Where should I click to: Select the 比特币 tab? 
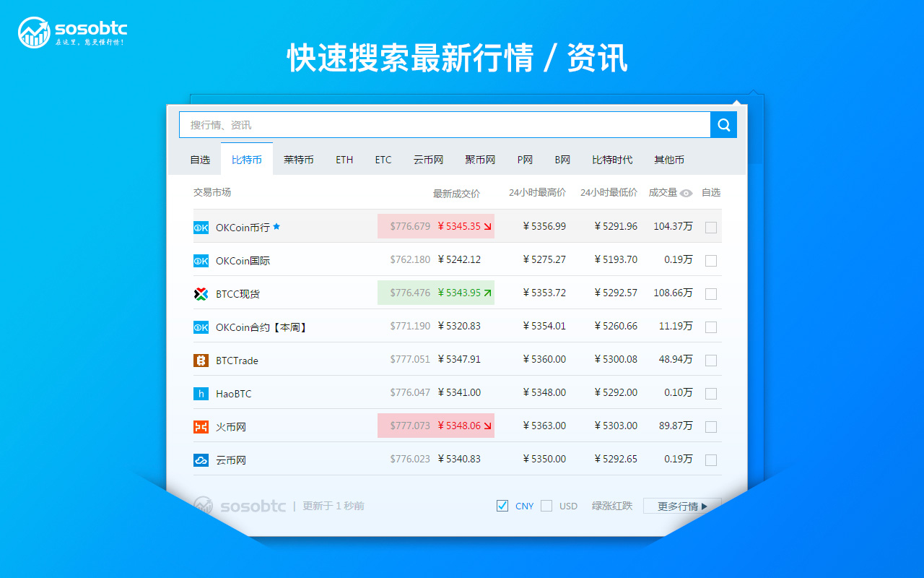pos(247,160)
